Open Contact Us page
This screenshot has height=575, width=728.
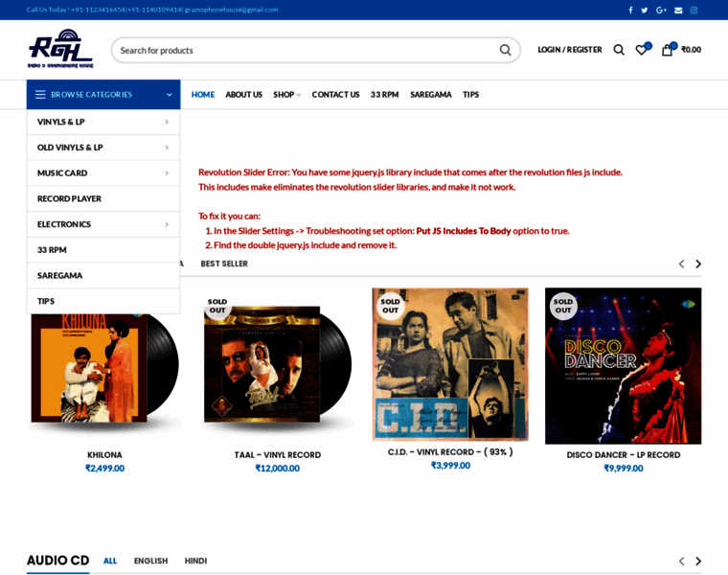pyautogui.click(x=335, y=95)
